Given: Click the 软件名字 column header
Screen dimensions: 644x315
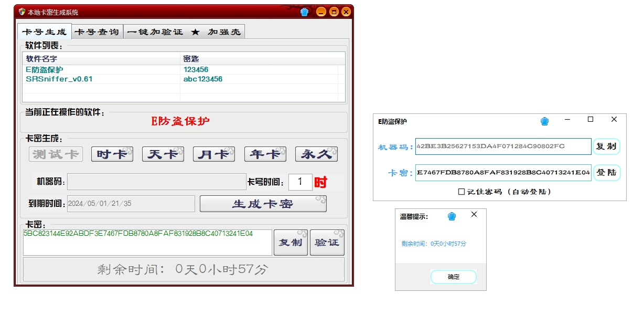Looking at the screenshot, I should point(102,59).
